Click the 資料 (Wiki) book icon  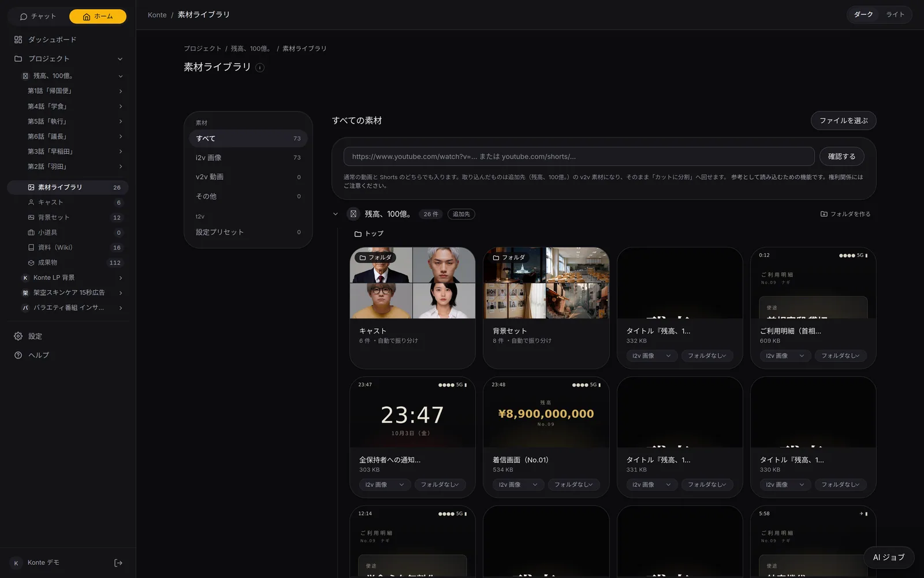coord(31,247)
